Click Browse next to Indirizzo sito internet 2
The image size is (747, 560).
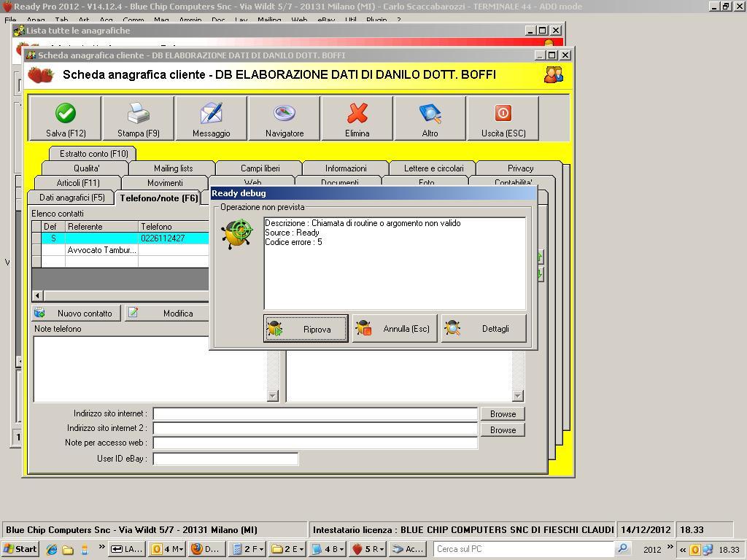click(x=503, y=430)
